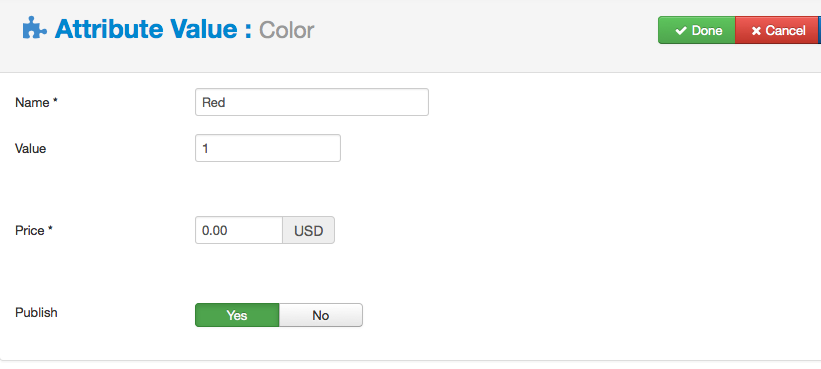Viewport: 821px width, 369px height.
Task: Click the Attribute Value page heading
Action: (153, 29)
